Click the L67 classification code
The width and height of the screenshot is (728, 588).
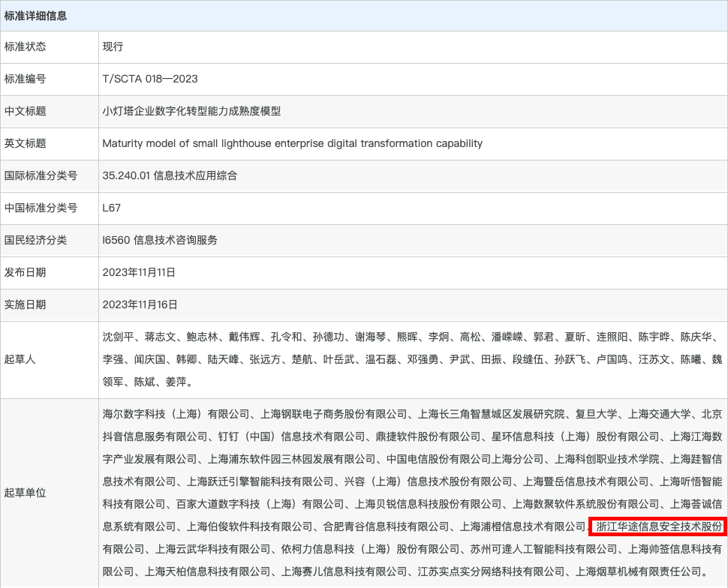pos(112,208)
